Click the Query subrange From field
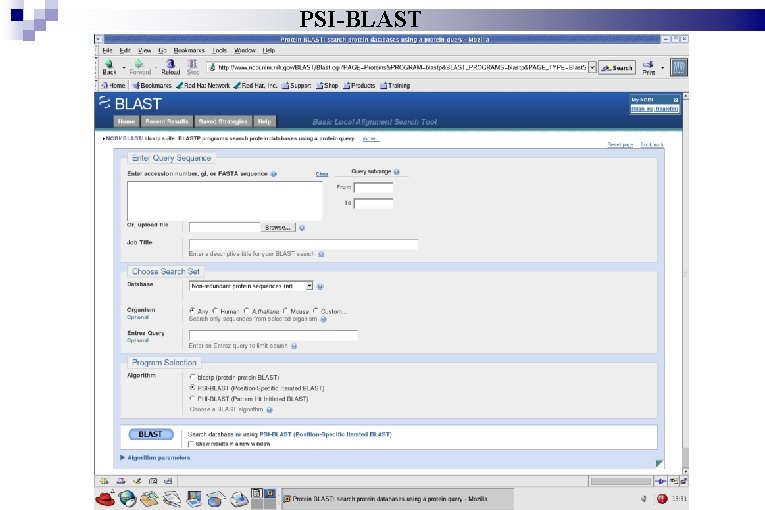The height and width of the screenshot is (510, 765). click(373, 187)
